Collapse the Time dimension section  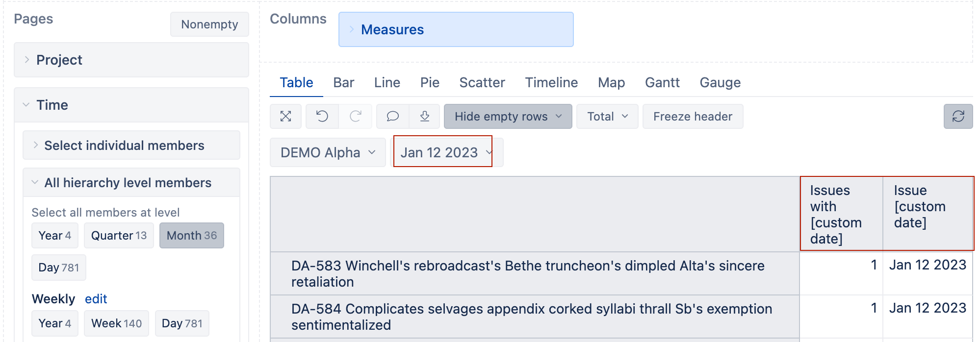point(131,105)
